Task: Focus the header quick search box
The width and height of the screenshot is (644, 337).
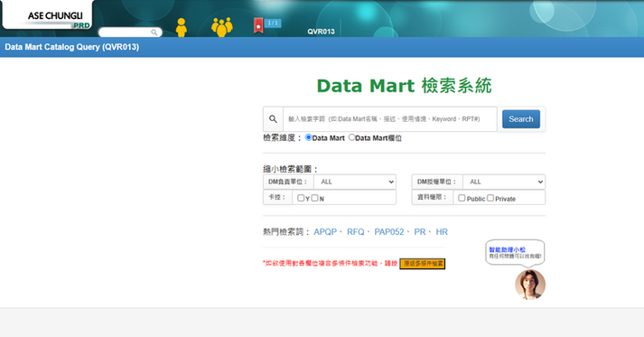Action: tap(130, 32)
